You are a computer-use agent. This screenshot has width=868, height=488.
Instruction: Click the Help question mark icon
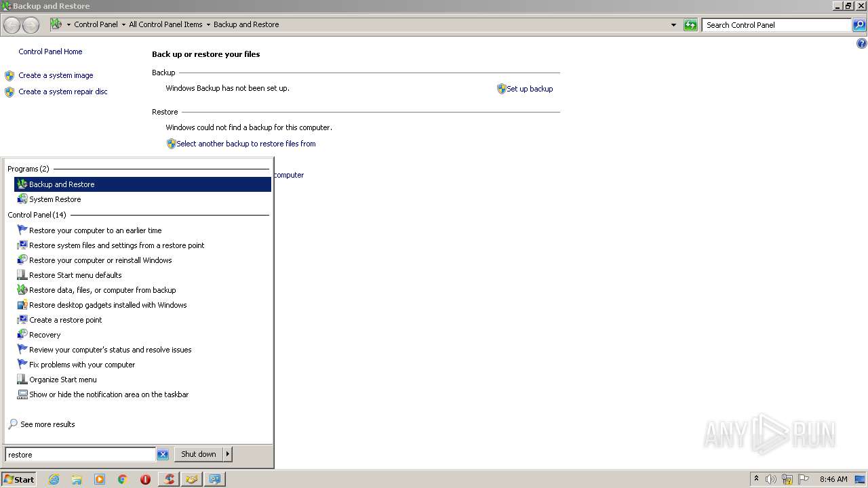point(861,43)
